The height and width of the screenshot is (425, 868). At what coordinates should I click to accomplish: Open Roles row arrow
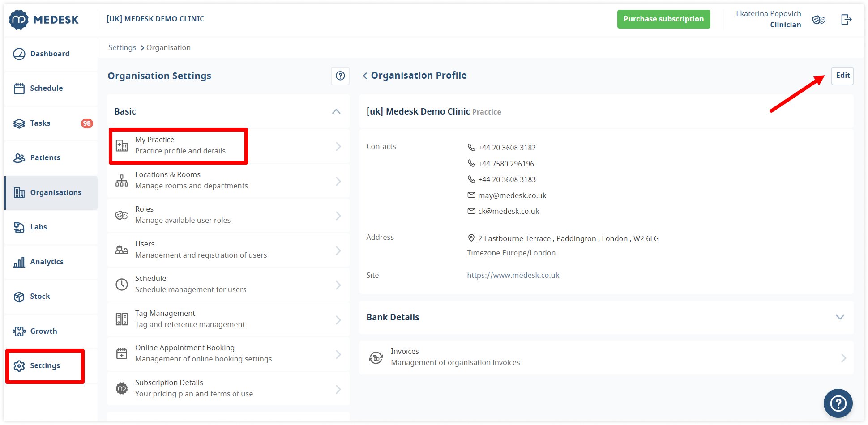click(x=338, y=216)
